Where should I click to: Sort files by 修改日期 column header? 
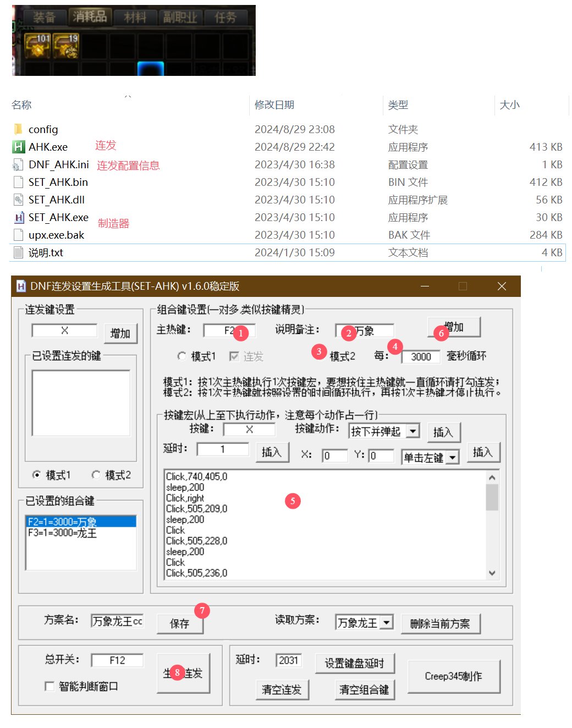click(x=274, y=105)
